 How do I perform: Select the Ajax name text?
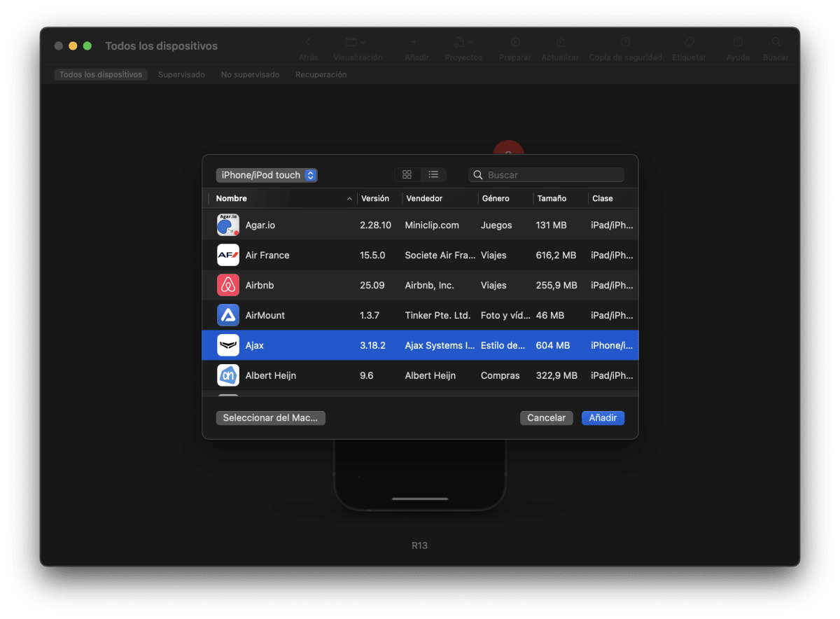point(254,346)
